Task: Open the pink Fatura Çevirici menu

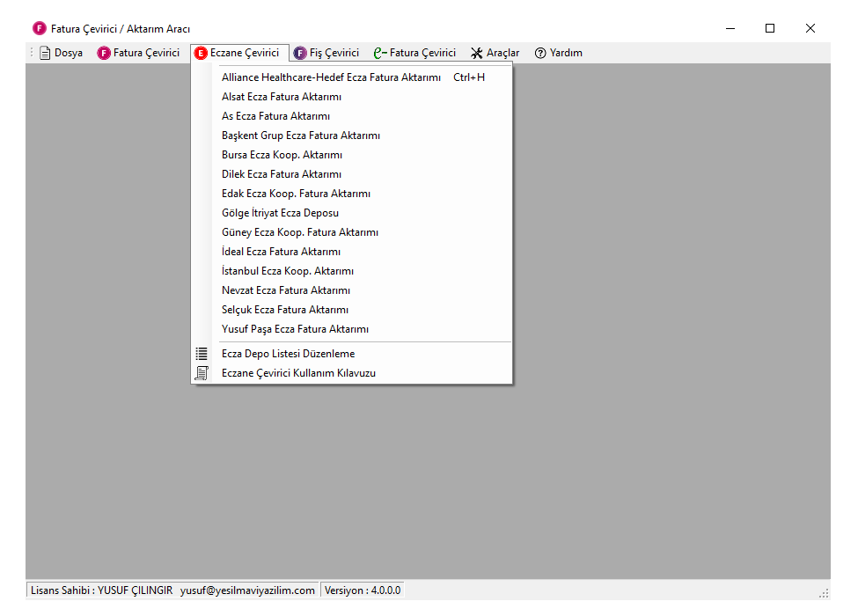Action: 138,53
